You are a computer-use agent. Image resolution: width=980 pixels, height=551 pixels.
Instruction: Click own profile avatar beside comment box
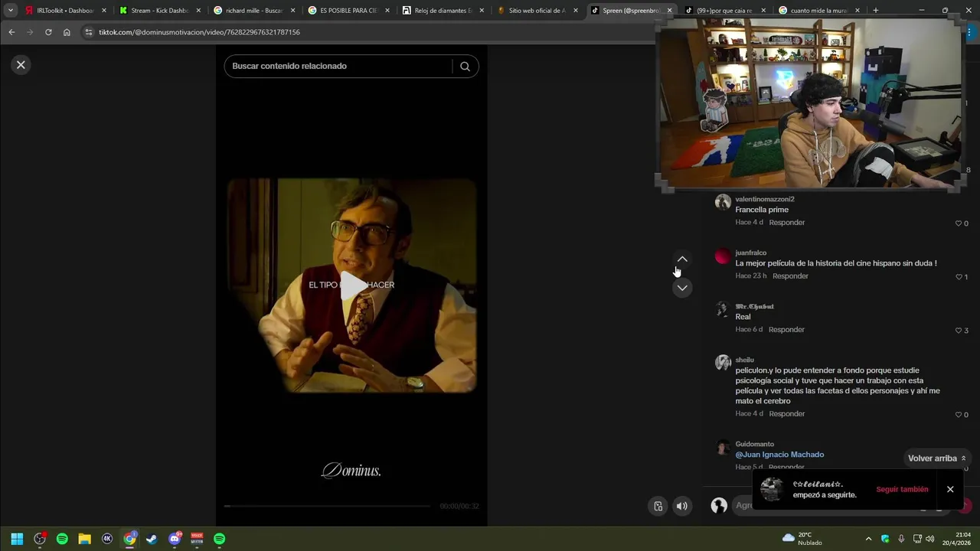[x=719, y=505]
